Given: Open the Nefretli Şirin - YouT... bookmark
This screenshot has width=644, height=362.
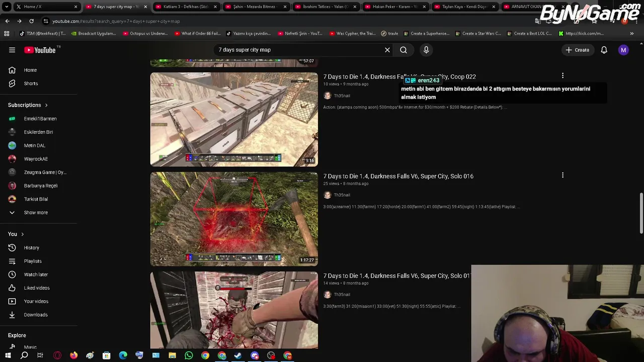Looking at the screenshot, I should pyautogui.click(x=300, y=34).
